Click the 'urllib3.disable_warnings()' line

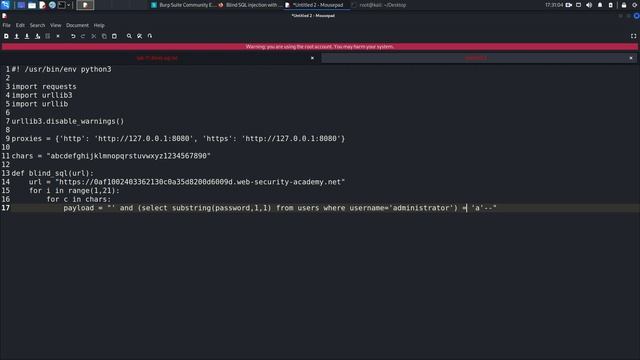67,121
